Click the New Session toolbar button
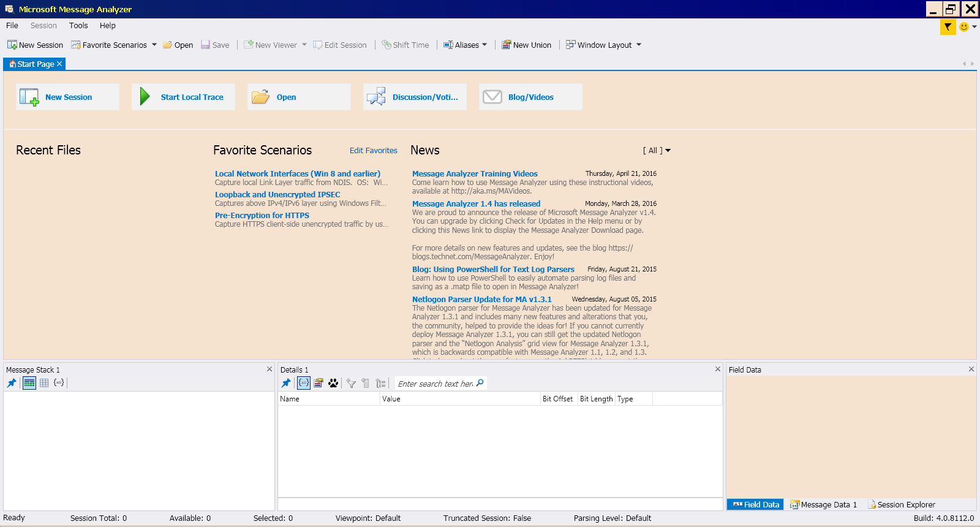The image size is (980, 527). tap(35, 45)
